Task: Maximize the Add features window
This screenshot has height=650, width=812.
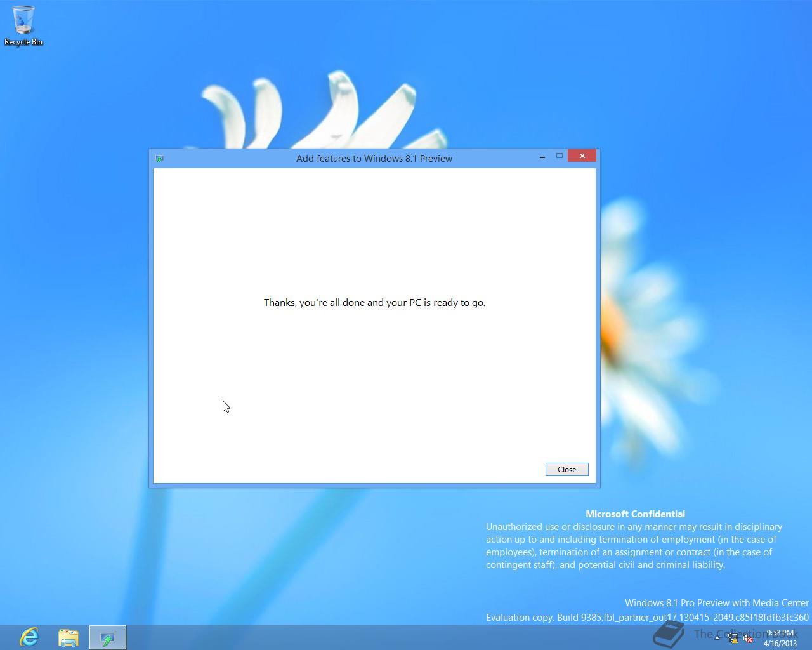Action: 560,156
